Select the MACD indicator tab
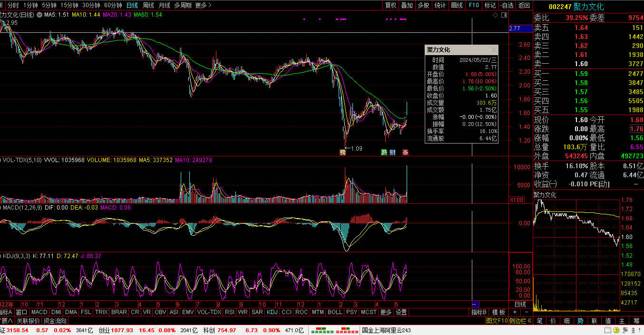 (x=39, y=312)
